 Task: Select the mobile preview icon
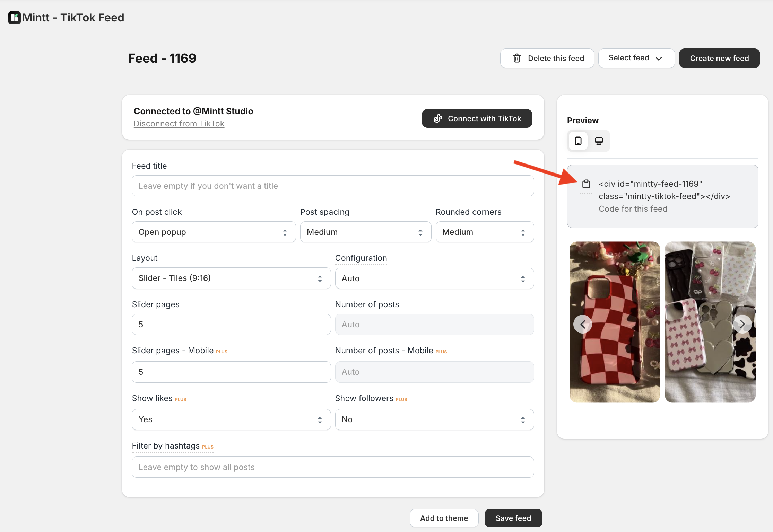point(577,141)
